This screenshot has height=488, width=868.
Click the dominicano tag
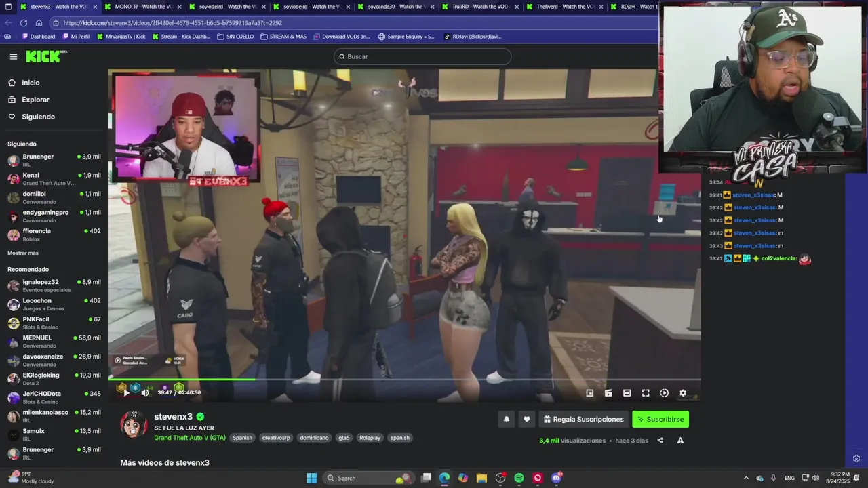point(314,438)
